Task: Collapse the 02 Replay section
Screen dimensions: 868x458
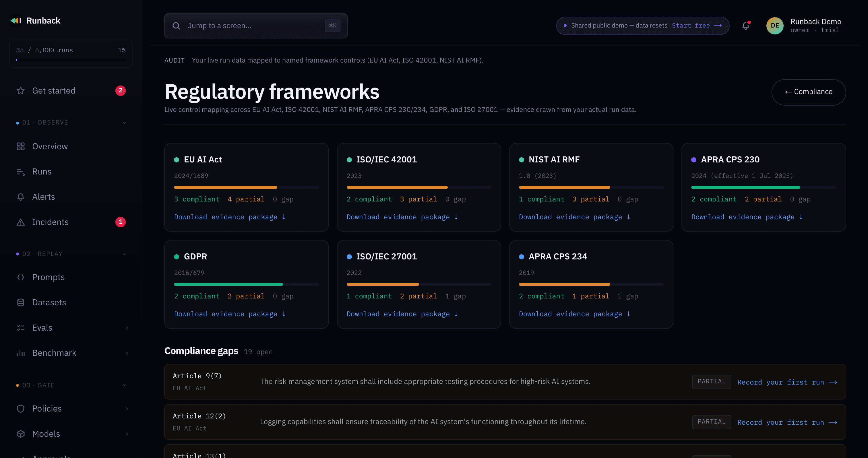Action: (x=124, y=254)
